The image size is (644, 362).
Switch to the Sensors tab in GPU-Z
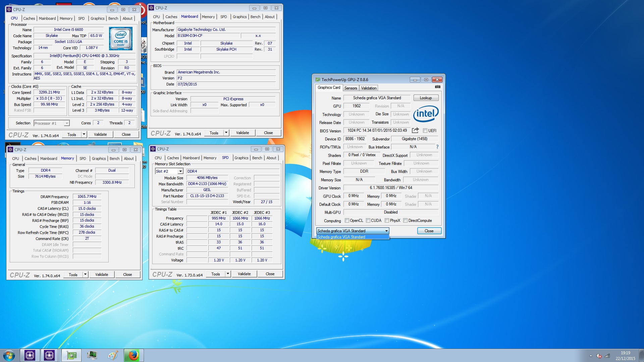(x=351, y=88)
